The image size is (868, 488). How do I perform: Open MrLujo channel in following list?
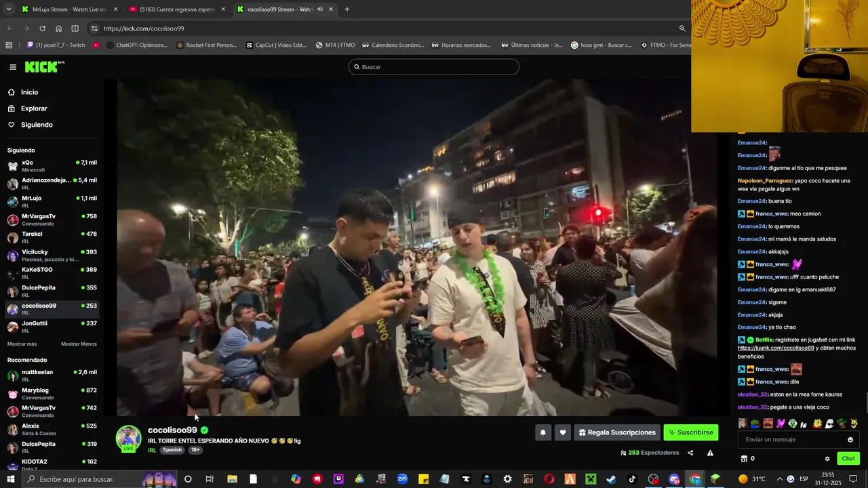tap(52, 201)
